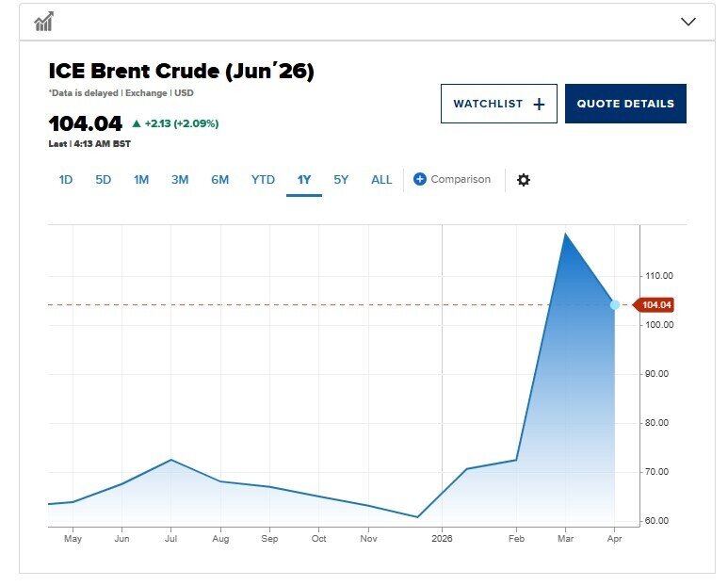Click the green up-arrow price change indicator
Screen dimensions: 728x586
[x=137, y=123]
